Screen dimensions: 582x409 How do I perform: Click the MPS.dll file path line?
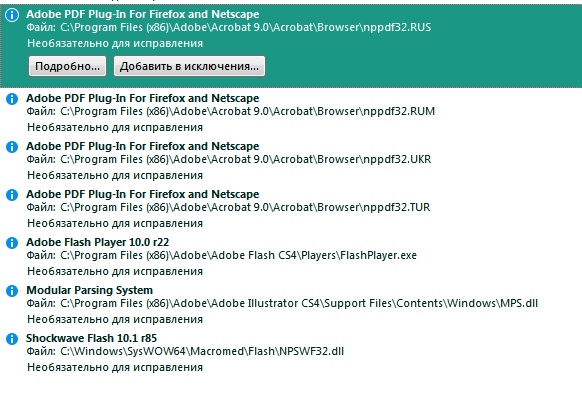coord(282,303)
